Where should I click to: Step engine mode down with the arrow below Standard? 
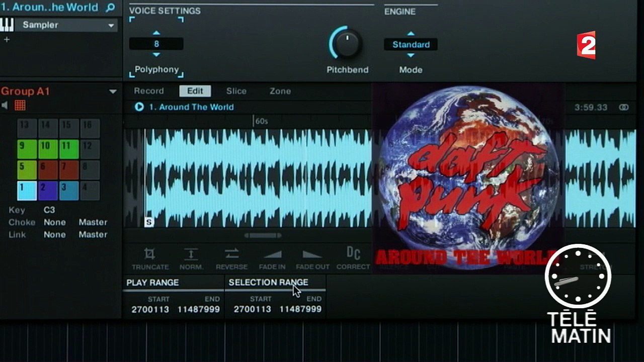[411, 55]
